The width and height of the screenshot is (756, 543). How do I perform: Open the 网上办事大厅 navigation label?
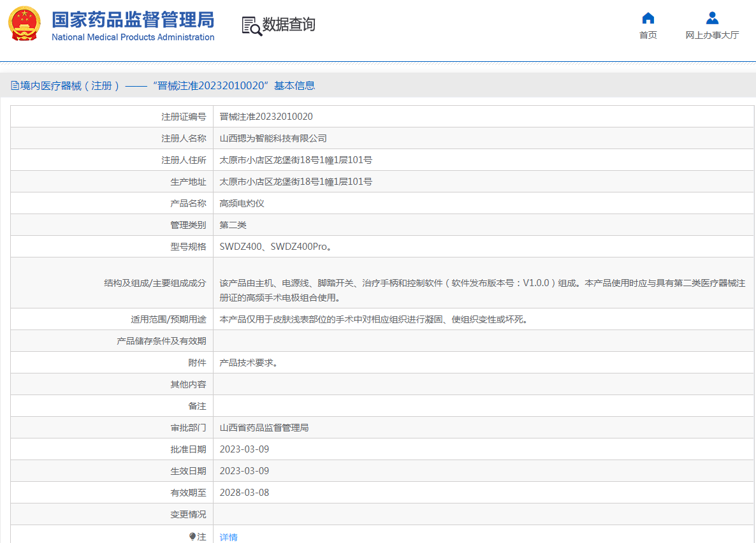712,36
